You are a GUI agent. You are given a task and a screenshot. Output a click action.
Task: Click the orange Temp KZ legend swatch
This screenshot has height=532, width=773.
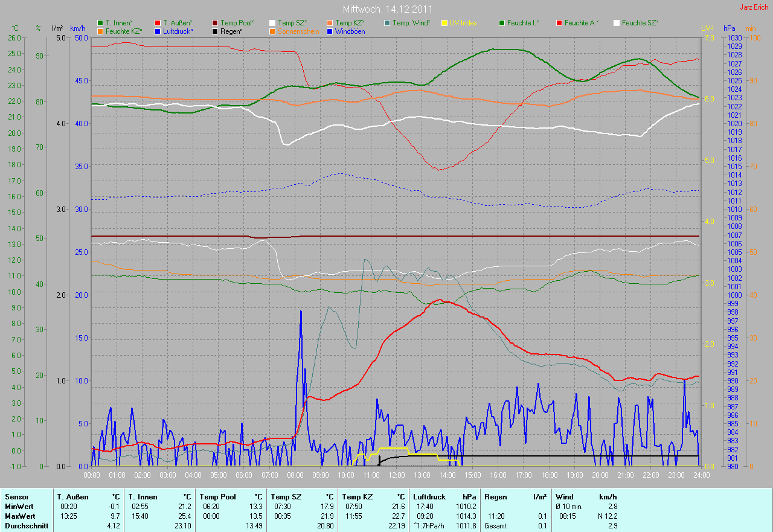point(330,23)
